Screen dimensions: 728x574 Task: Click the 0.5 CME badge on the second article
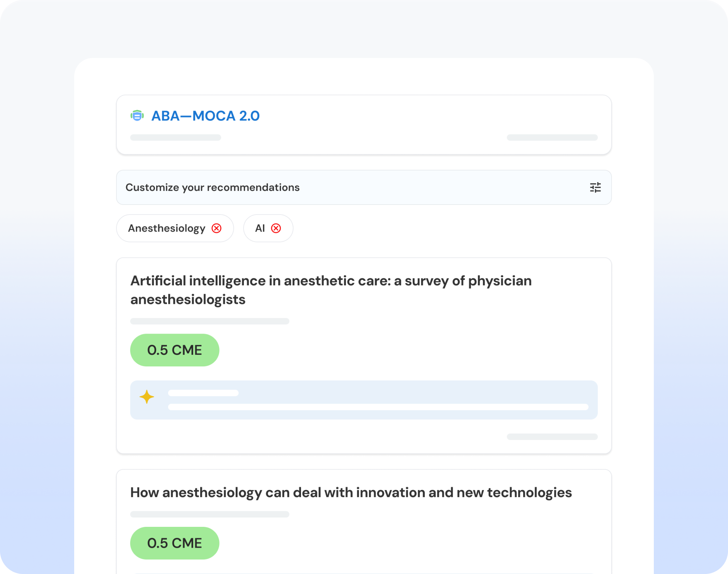click(x=175, y=543)
